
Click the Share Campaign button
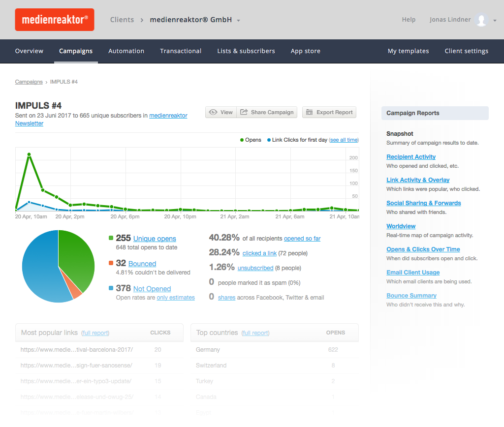[x=267, y=112]
